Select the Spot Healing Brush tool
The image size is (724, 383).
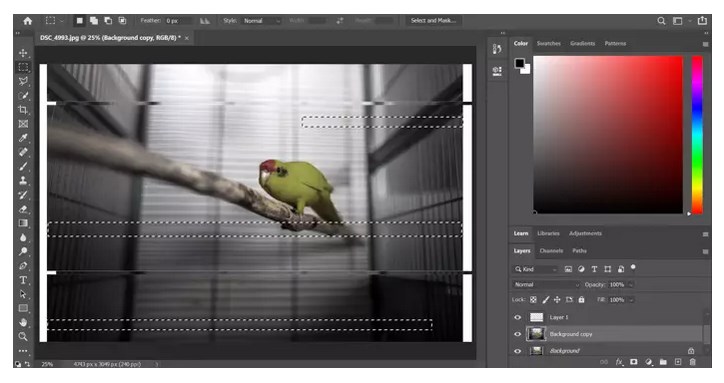tap(23, 152)
